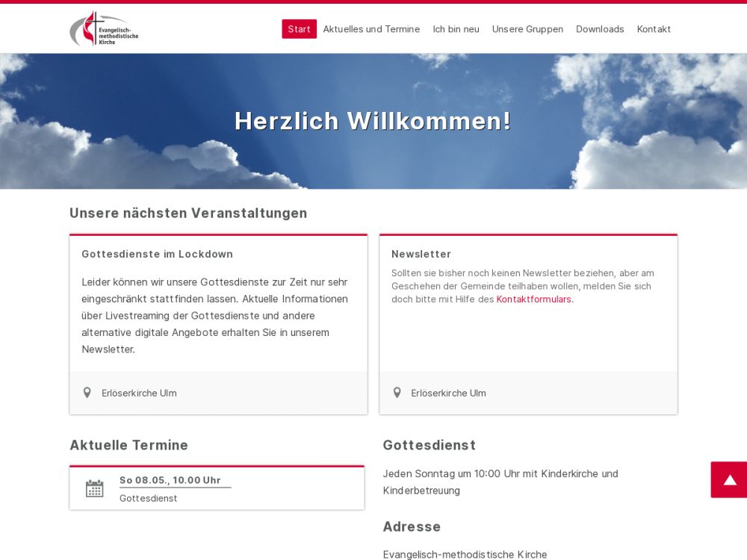Click the calendar icon beside So 08.05.
This screenshot has width=747, height=560.
coord(95,488)
